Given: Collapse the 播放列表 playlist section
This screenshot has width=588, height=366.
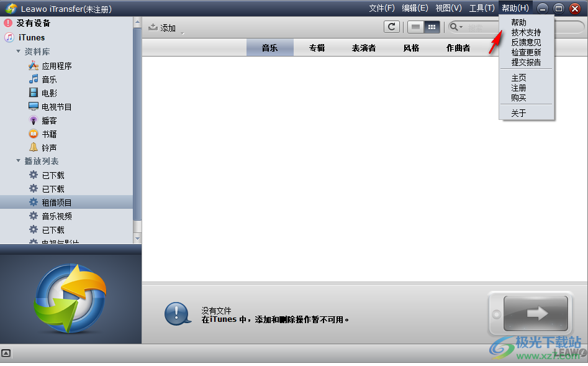Looking at the screenshot, I should point(18,161).
